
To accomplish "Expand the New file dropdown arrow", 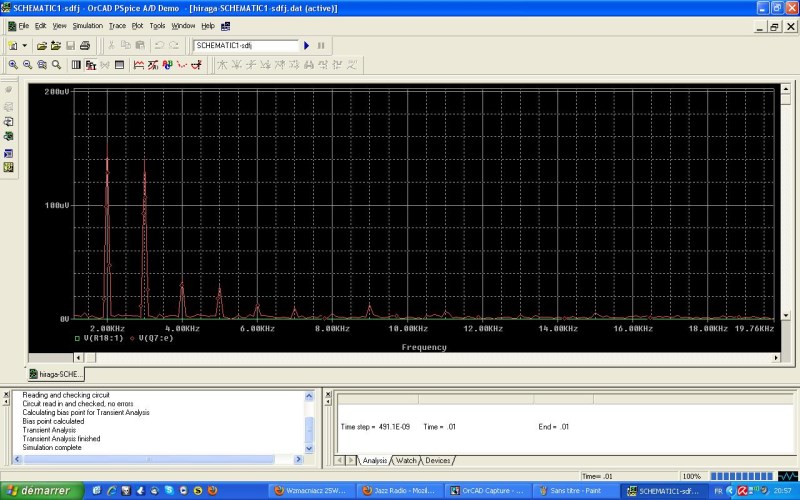I will click(24, 45).
